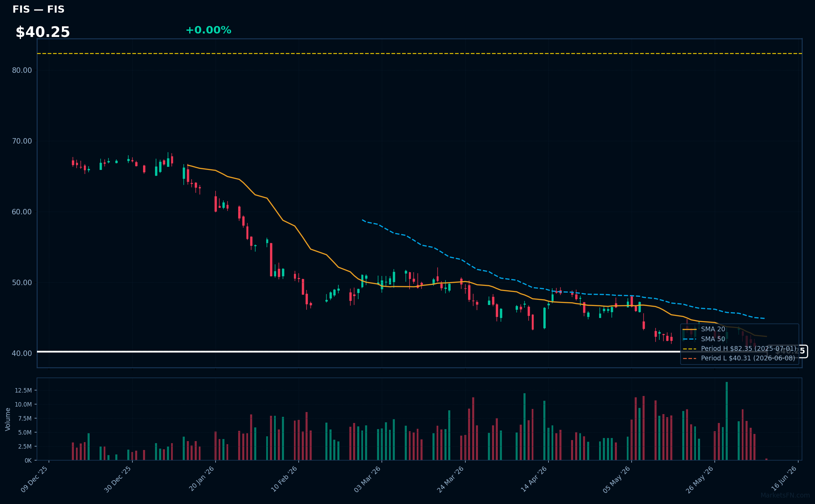815x504 pixels.
Task: Click the 10.0M volume axis label
Action: pos(23,404)
